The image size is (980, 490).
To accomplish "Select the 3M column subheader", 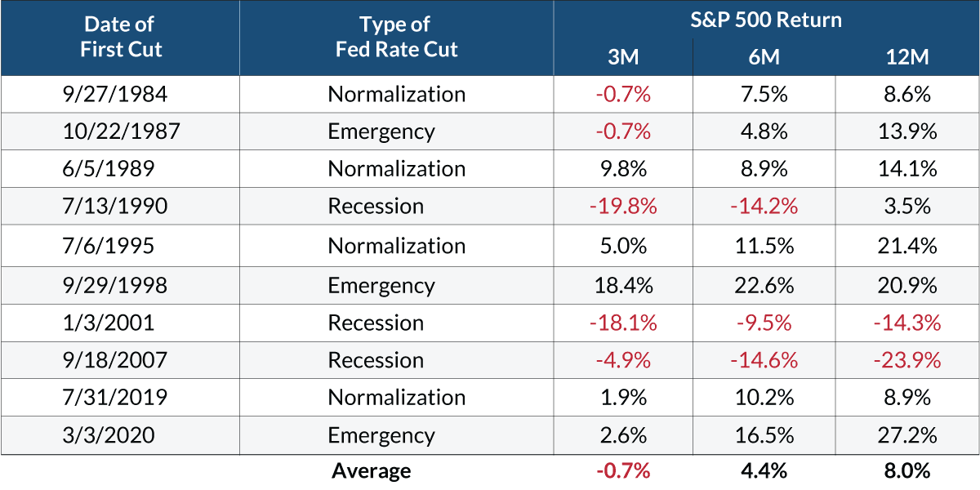I will click(623, 56).
